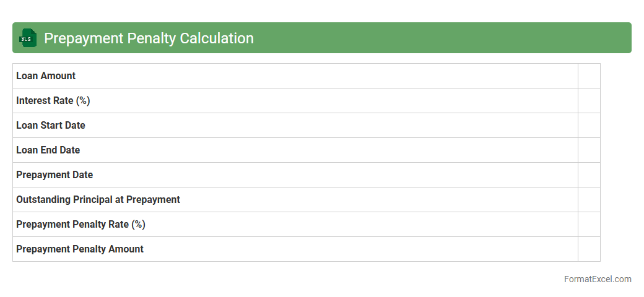Click the XLS file icon
Image resolution: width=644 pixels, height=297 pixels.
pyautogui.click(x=28, y=38)
